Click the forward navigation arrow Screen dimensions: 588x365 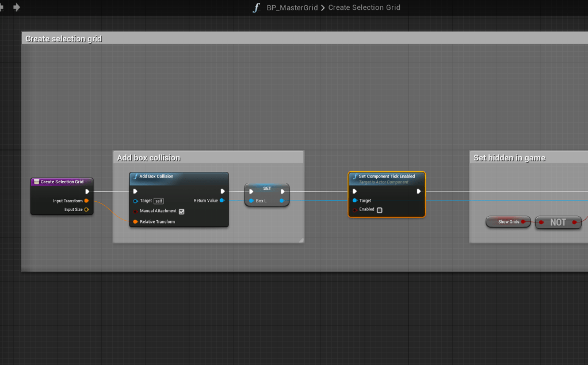coord(16,7)
